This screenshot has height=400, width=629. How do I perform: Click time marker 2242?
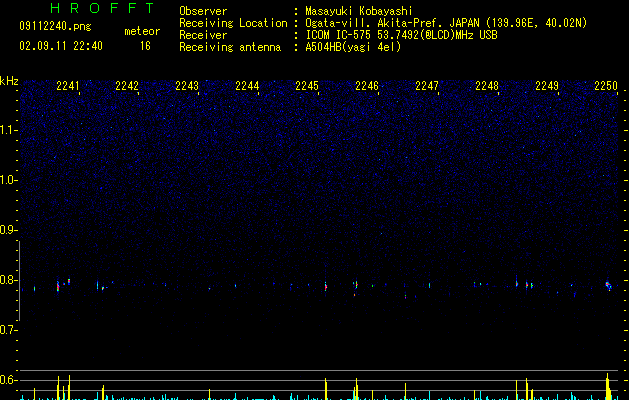(x=127, y=86)
